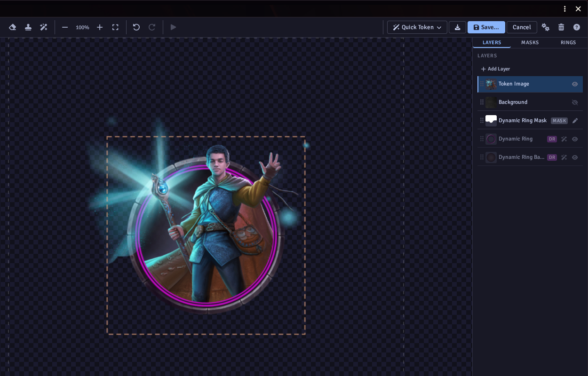Select the Dynamic Ring Ba... layer
This screenshot has height=376, width=588.
pos(530,157)
